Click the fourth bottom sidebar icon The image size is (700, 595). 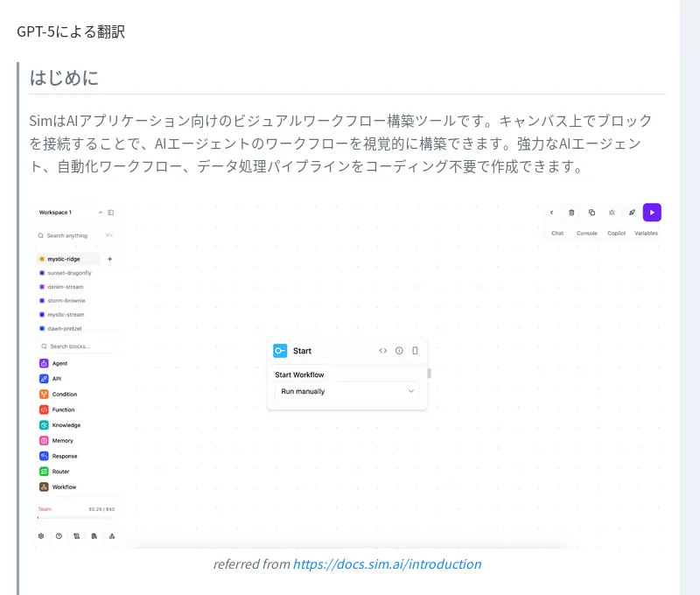[94, 536]
